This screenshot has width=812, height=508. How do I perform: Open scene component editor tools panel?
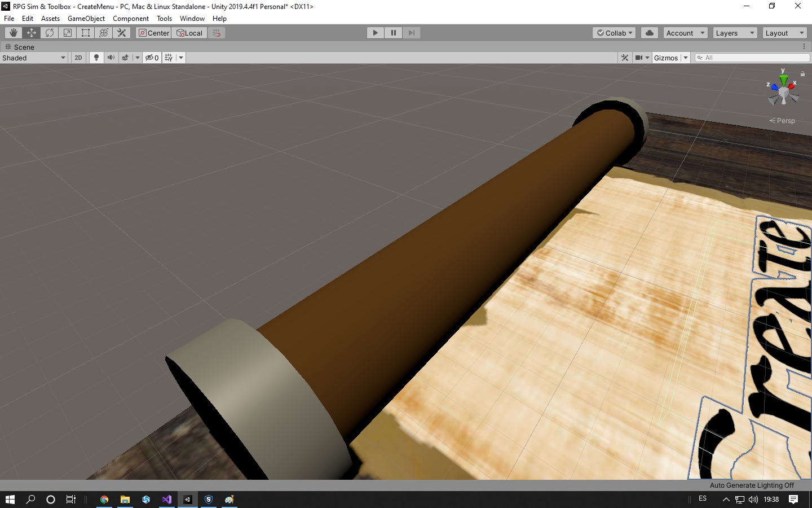(625, 58)
